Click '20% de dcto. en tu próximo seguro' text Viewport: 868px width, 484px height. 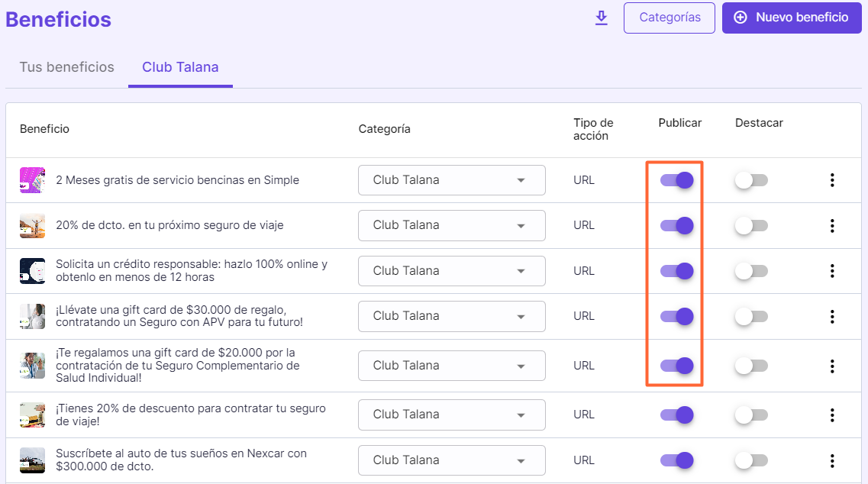(x=169, y=225)
